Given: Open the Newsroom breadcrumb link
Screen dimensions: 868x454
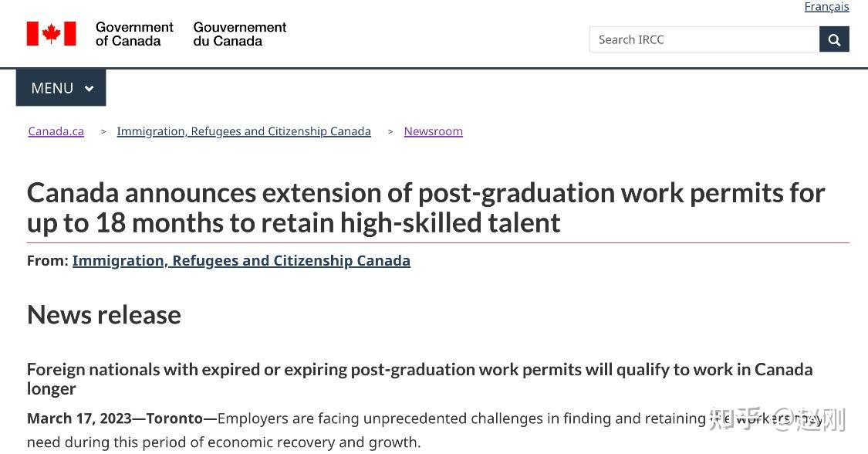Looking at the screenshot, I should click(434, 131).
